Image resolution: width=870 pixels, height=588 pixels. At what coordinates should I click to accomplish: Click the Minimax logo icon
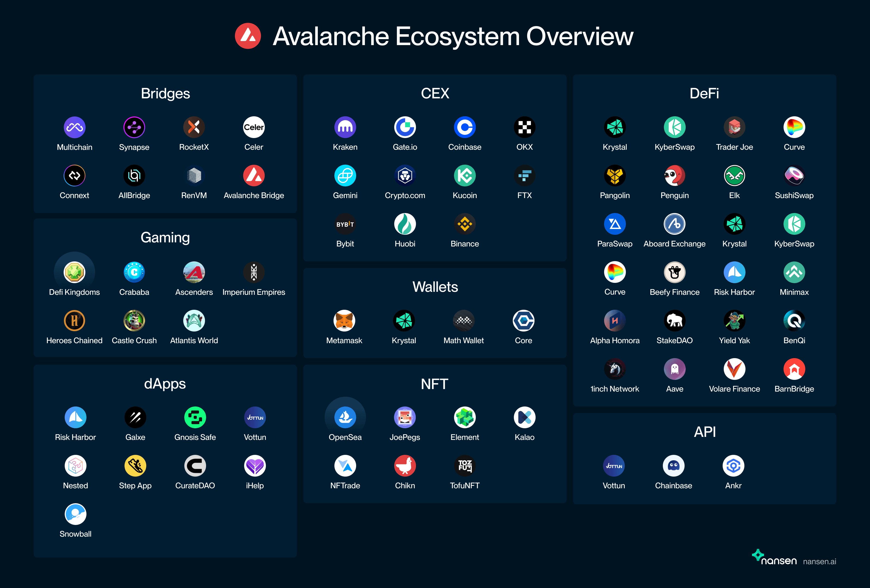pos(794,272)
